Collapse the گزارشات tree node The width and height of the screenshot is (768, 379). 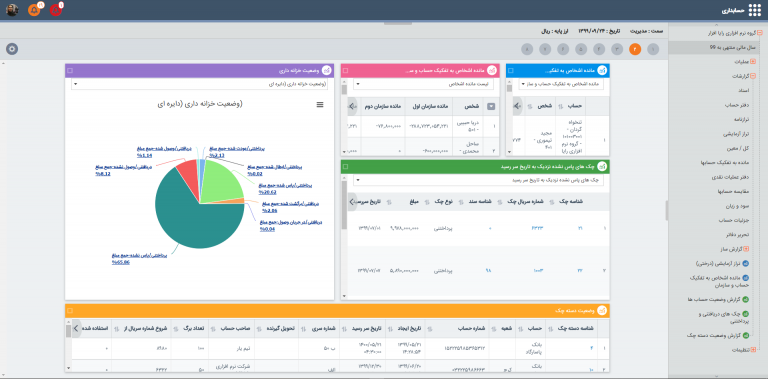point(753,76)
